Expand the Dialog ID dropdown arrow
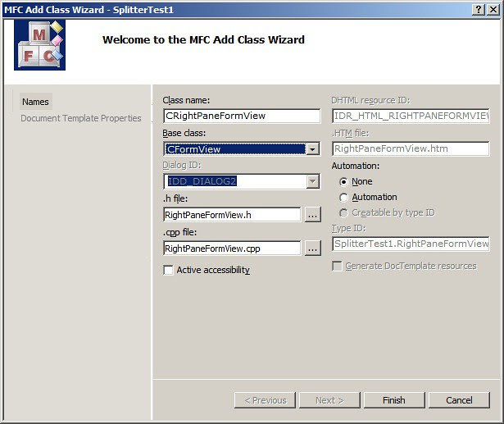Image resolution: width=504 pixels, height=424 pixels. tap(312, 181)
